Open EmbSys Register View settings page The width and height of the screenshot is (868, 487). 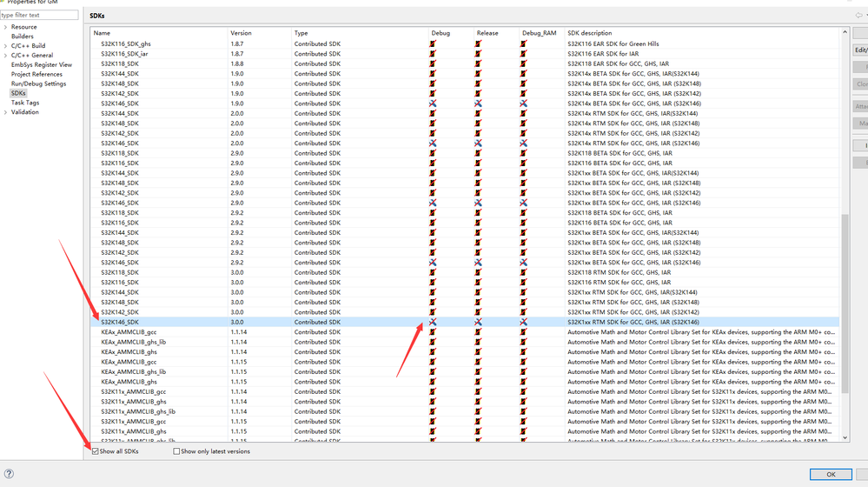click(x=42, y=65)
